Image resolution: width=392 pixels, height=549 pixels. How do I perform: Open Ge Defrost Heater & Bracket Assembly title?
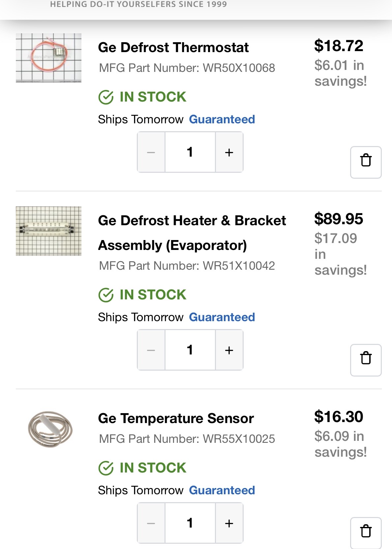(192, 233)
